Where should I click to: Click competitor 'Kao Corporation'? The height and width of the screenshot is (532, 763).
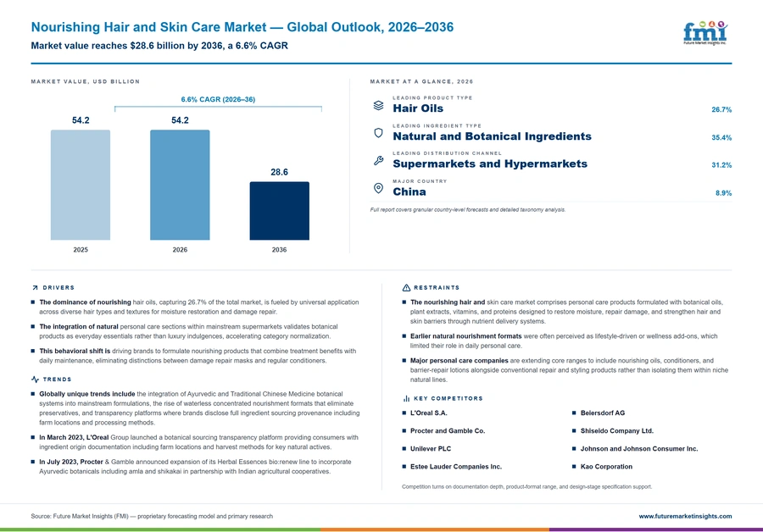tap(606, 467)
